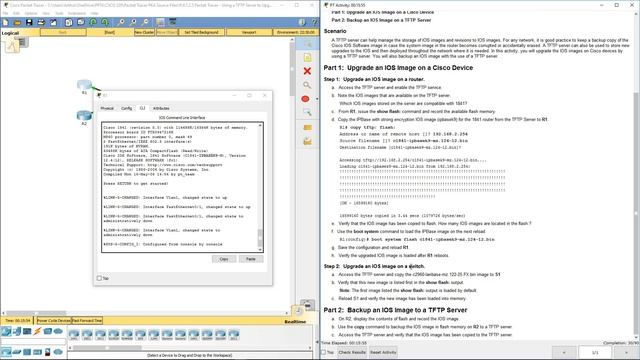Click the device list horizontal scrollbar
The width and height of the screenshot is (640, 360).
[x=190, y=348]
